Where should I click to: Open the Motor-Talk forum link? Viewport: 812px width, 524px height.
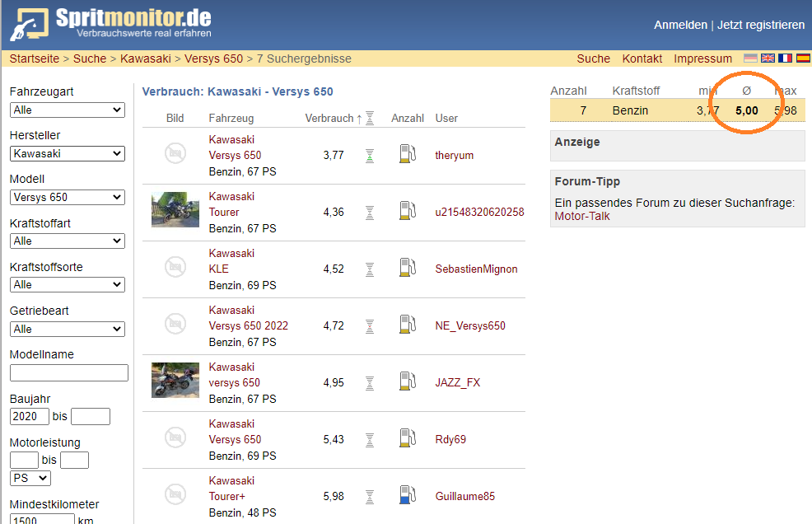tap(582, 216)
